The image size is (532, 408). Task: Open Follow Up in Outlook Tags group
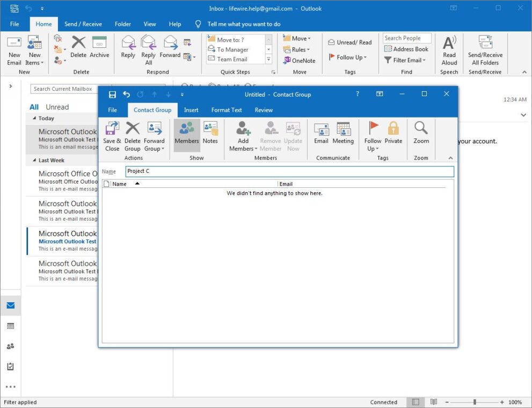(348, 57)
